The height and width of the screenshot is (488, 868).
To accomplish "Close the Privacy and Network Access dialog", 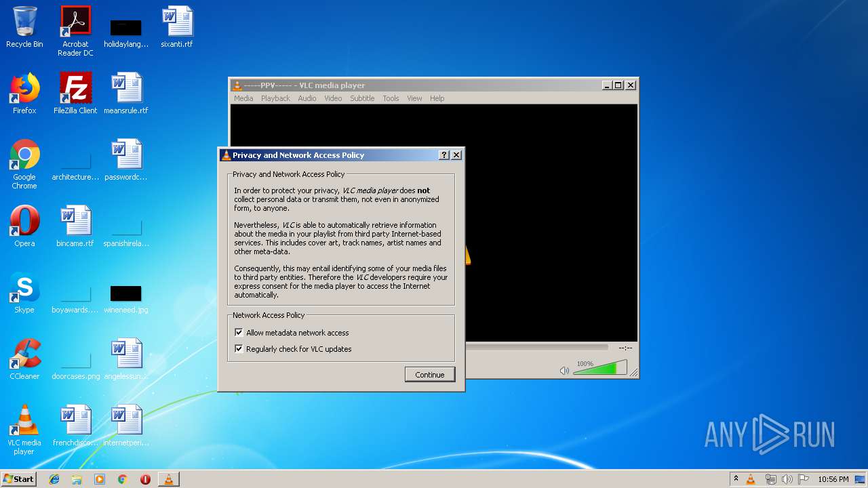I will click(x=456, y=155).
